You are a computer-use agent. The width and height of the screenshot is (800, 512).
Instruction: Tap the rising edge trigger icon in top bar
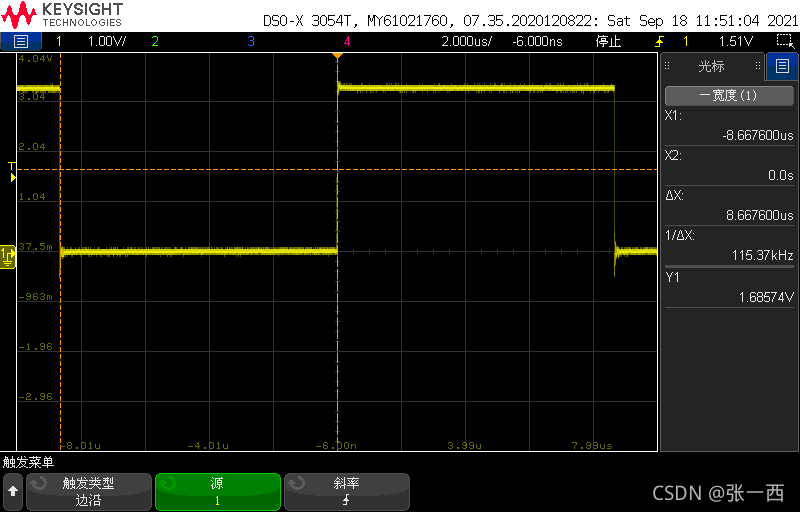click(660, 41)
